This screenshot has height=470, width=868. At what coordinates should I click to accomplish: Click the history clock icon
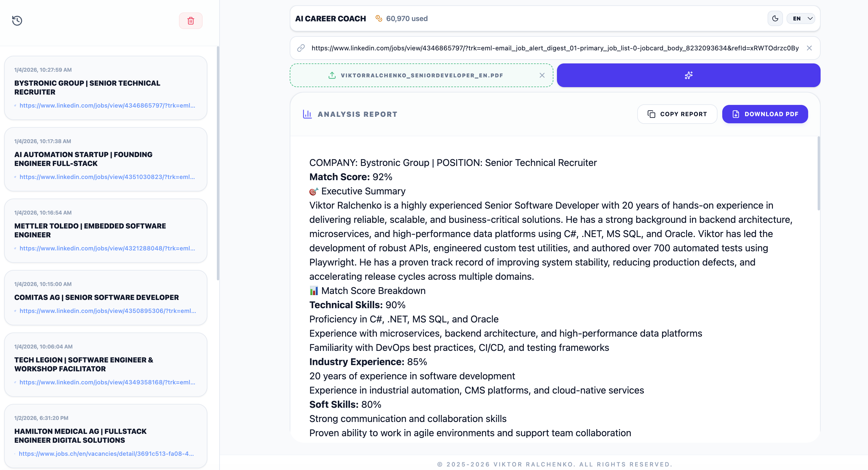click(x=17, y=20)
